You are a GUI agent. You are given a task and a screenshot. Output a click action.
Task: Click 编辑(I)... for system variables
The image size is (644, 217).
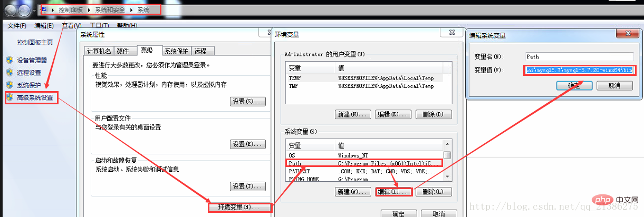[393, 192]
